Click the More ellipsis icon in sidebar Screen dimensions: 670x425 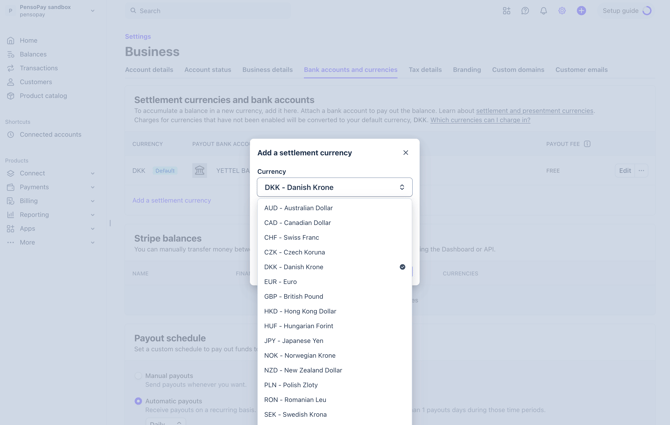point(11,242)
